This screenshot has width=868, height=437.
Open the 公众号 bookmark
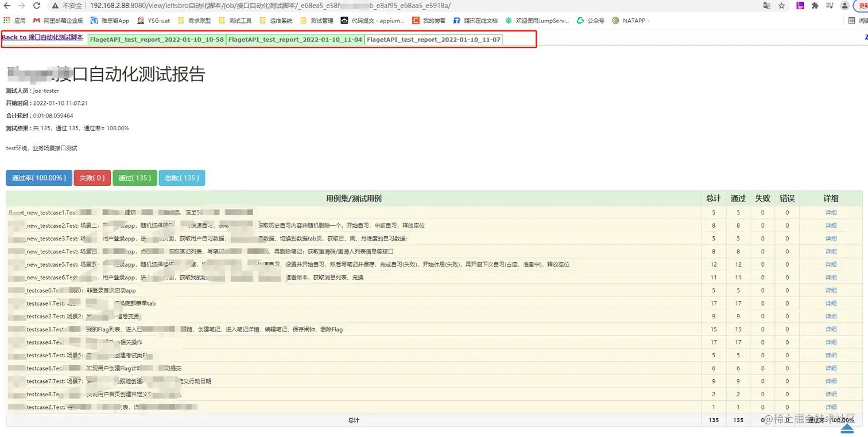tap(591, 21)
